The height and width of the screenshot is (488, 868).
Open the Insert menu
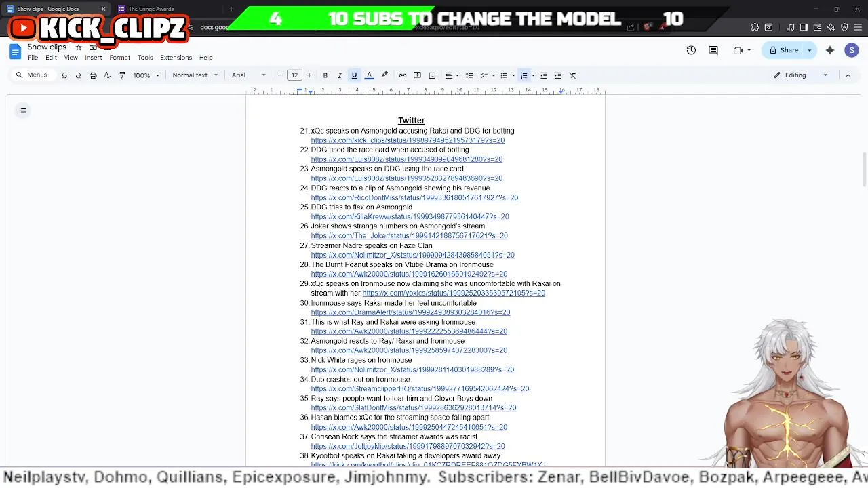[94, 58]
